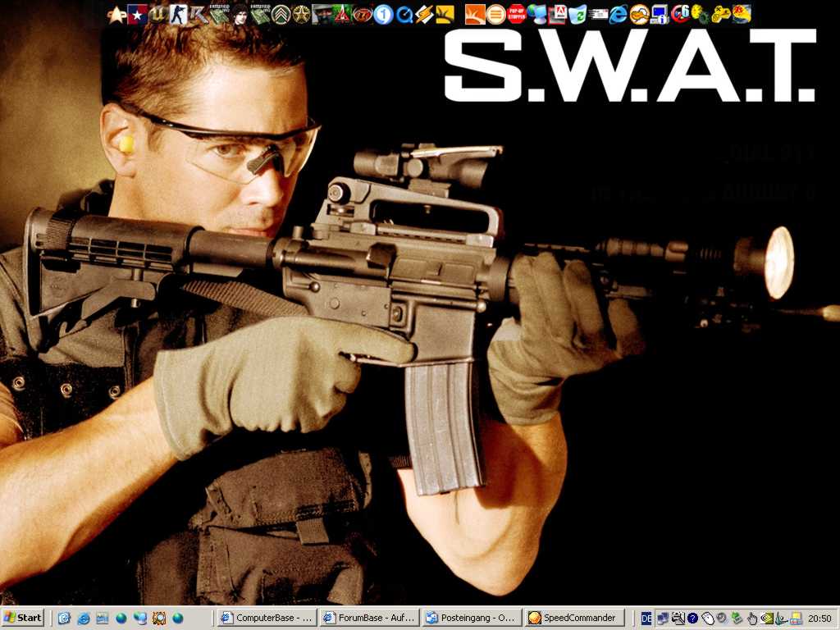Viewport: 840px width, 630px height.
Task: Open the yellow gears icon
Action: [701, 15]
